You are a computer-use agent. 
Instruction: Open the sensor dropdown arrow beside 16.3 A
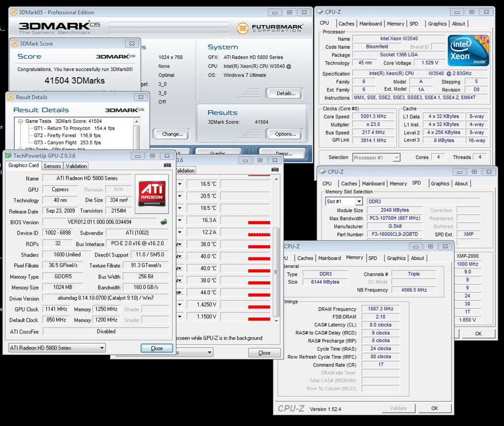click(180, 220)
